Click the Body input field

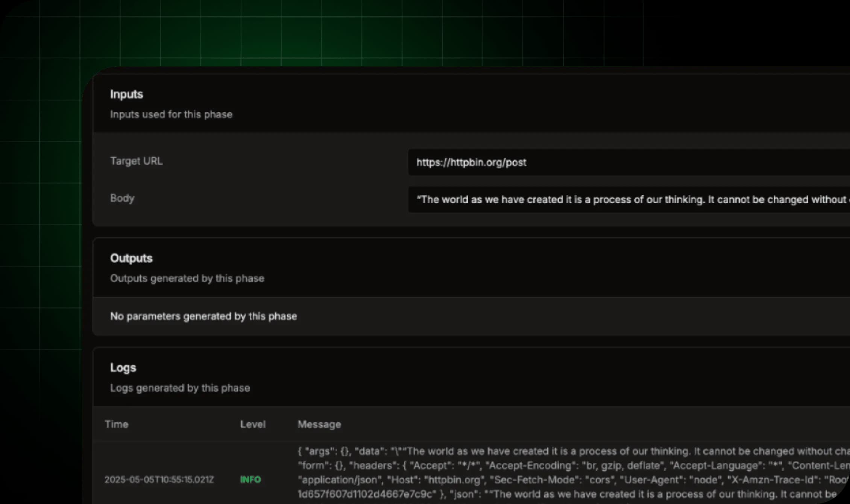point(629,199)
